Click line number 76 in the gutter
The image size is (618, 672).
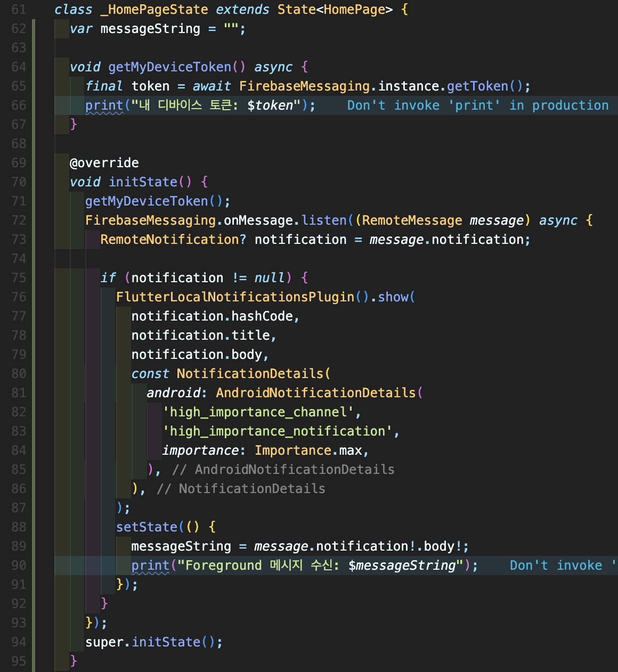click(x=19, y=297)
